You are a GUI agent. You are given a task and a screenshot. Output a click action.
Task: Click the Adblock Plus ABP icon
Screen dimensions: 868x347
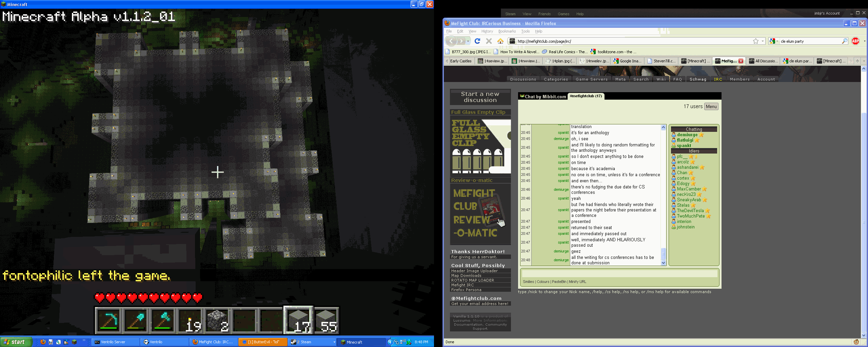coord(855,41)
